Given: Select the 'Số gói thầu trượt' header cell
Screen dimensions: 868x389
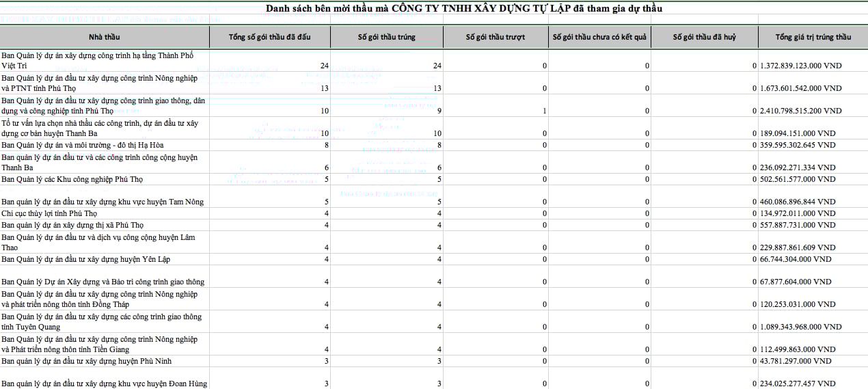Looking at the screenshot, I should [496, 37].
